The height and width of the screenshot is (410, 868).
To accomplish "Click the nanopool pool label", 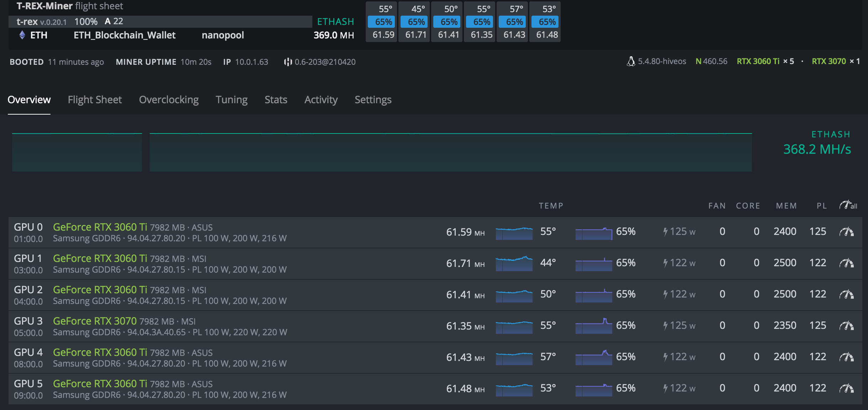I will [x=223, y=35].
